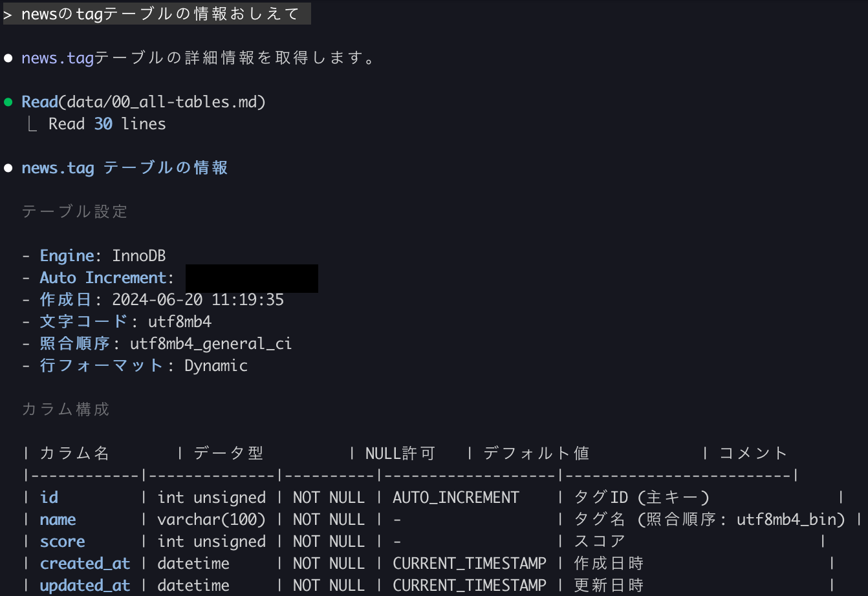Image resolution: width=868 pixels, height=596 pixels.
Task: Expand the "Read 30 lines" tool output
Action: (107, 124)
